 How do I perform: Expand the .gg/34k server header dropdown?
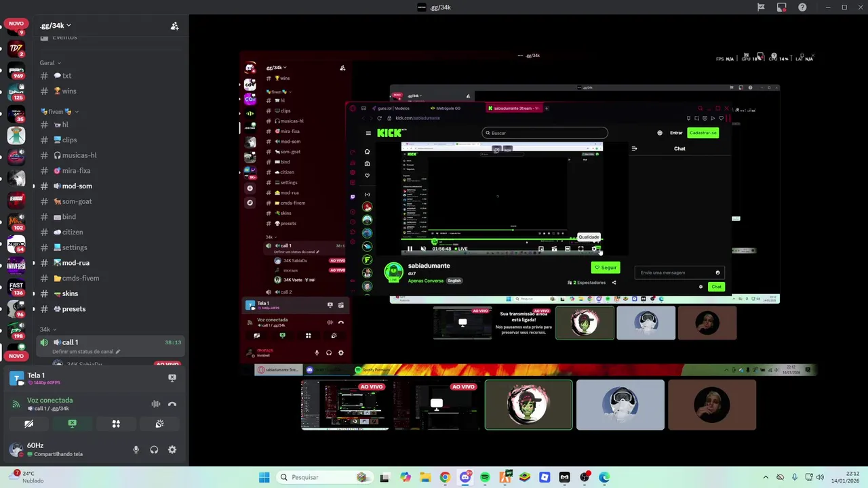tap(56, 26)
